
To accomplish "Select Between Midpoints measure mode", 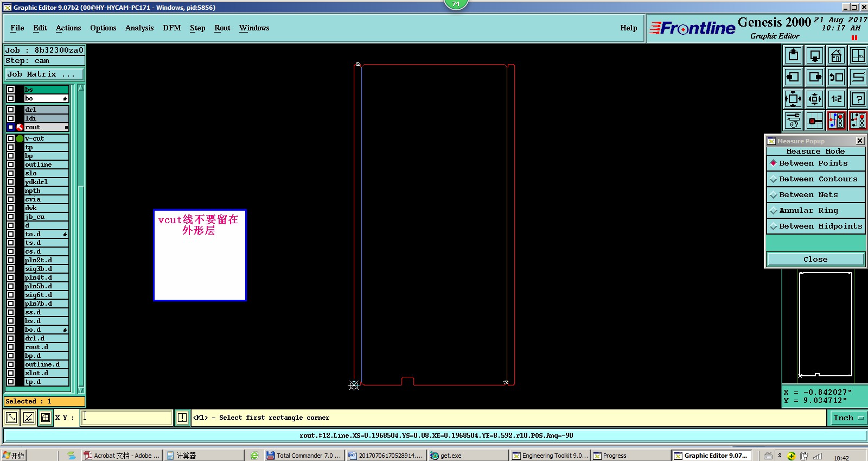I will (816, 226).
